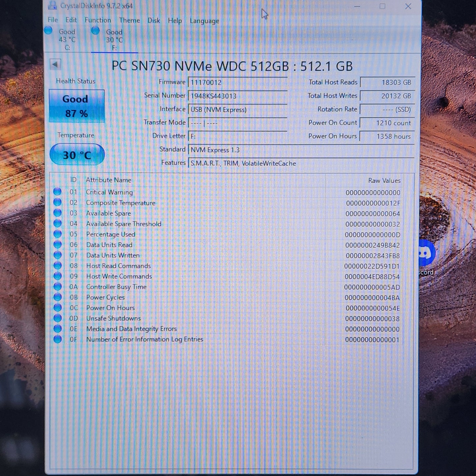Click the CrystalDiskInfo app icon in title bar

click(52, 6)
